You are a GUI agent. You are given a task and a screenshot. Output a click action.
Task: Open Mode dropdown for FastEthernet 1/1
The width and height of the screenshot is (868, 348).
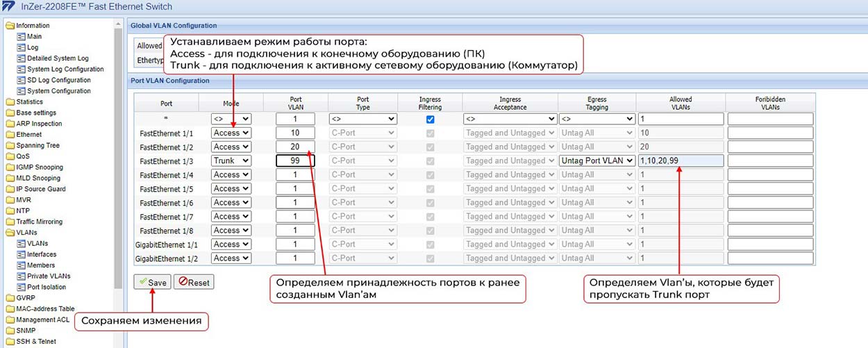pos(231,133)
